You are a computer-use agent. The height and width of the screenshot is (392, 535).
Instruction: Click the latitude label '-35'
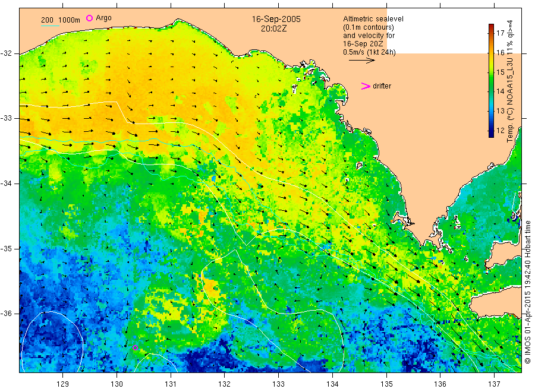7,248
